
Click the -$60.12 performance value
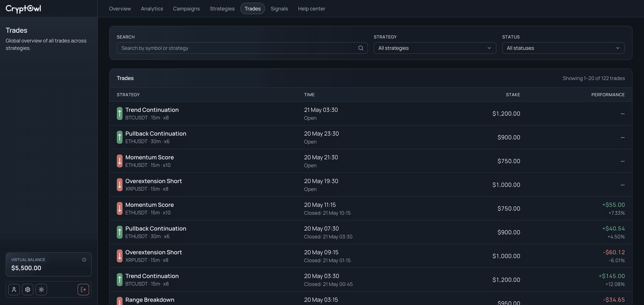click(x=614, y=252)
